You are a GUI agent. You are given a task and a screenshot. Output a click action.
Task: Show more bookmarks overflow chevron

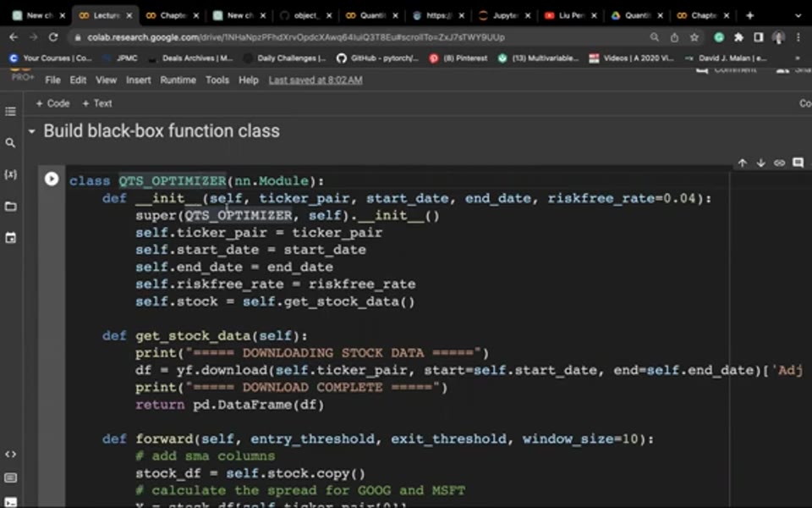tap(798, 58)
